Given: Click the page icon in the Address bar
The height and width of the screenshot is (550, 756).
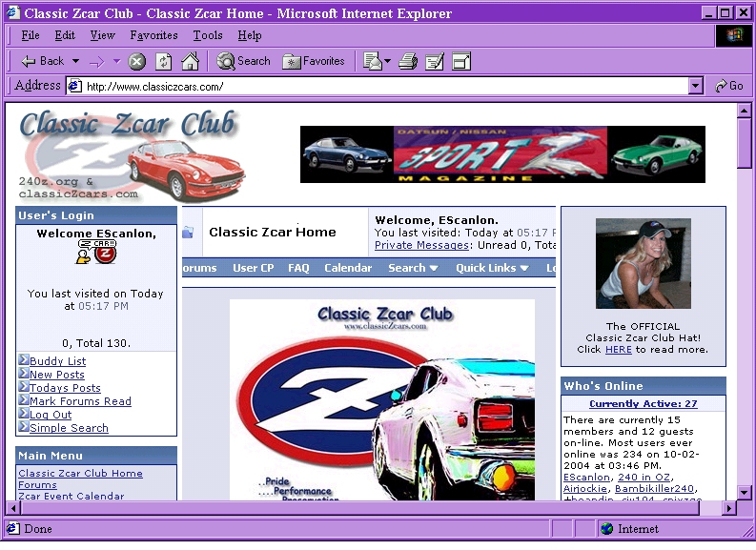Looking at the screenshot, I should (74, 87).
